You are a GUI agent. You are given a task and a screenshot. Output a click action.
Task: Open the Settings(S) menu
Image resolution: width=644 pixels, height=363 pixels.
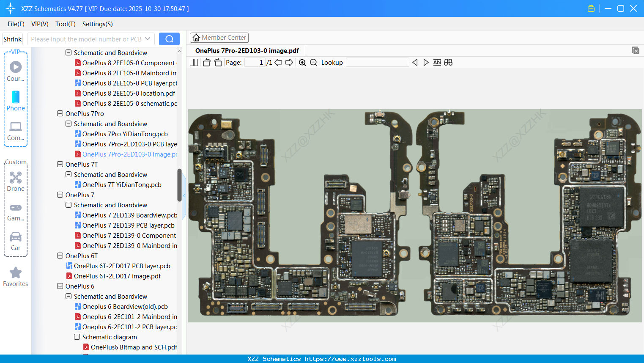click(x=97, y=24)
